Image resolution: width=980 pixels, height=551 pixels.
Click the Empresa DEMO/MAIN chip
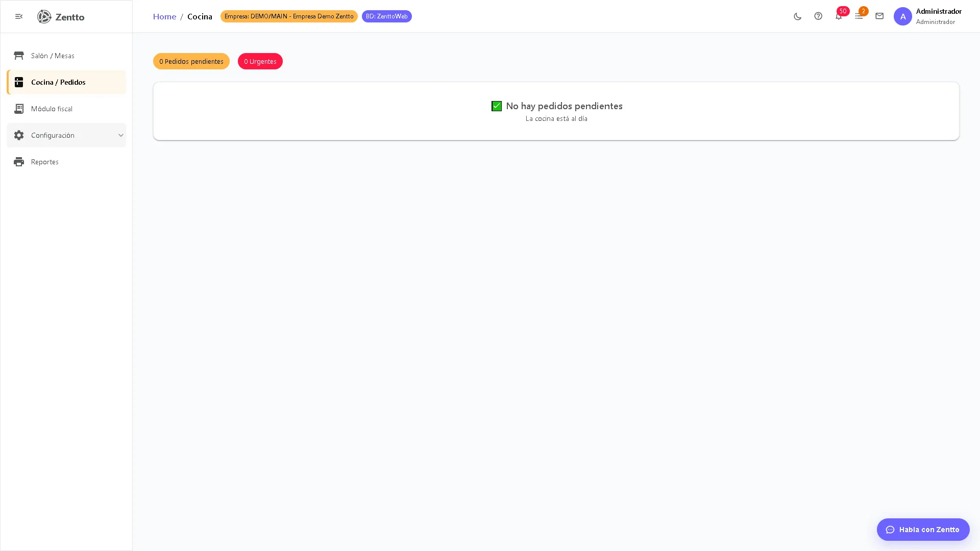(x=289, y=16)
